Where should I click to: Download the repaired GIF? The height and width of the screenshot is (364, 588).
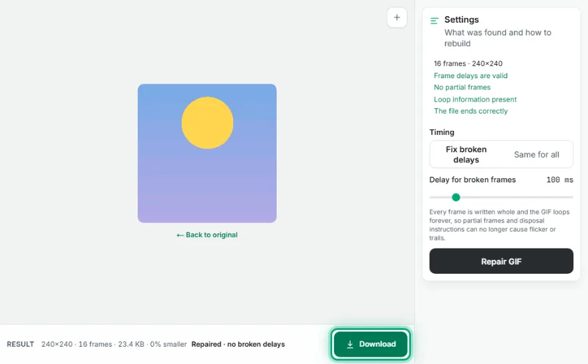(370, 344)
